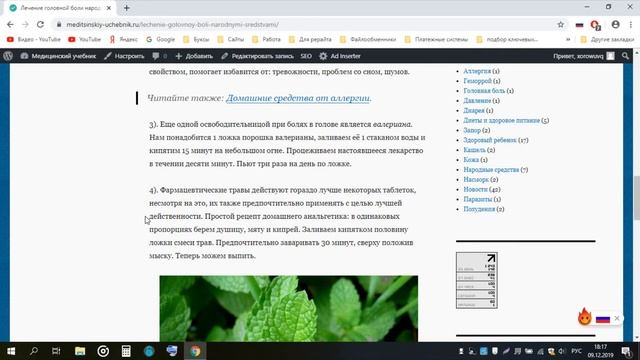Open Calculator from the taskbar
This screenshot has height=360, width=640.
(x=126, y=351)
